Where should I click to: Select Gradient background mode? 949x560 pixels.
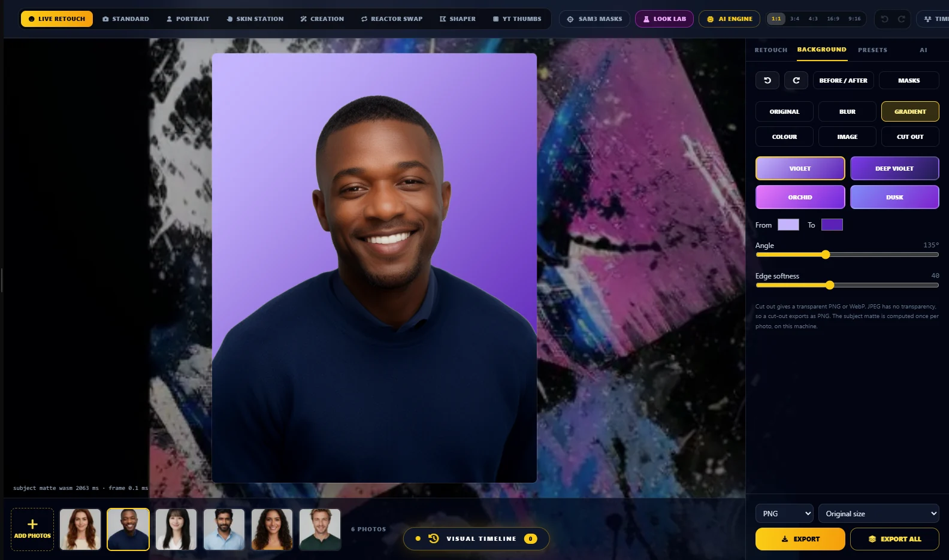[x=910, y=111]
